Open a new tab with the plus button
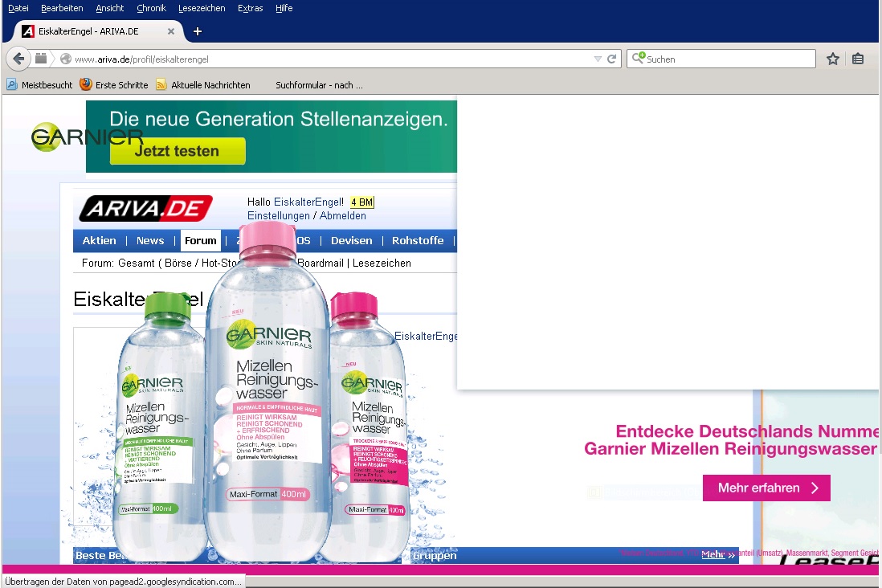 198,31
